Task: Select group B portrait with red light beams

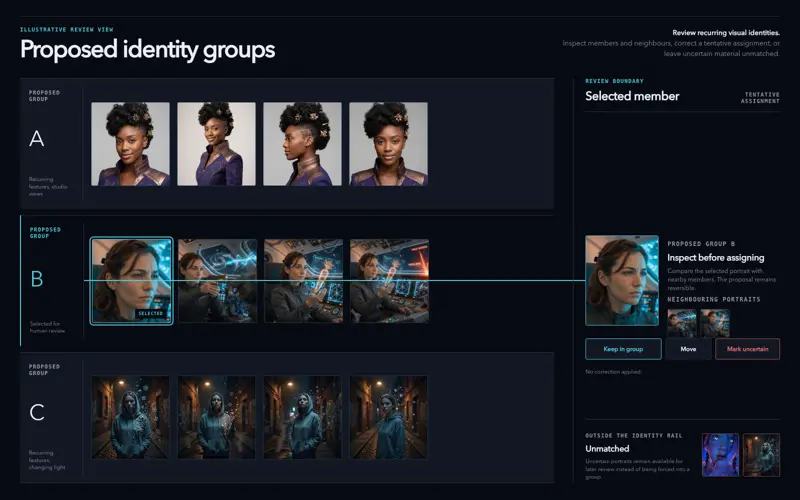Action: click(390, 281)
